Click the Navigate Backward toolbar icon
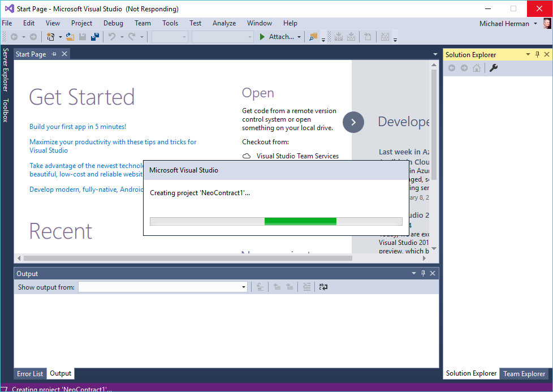The image size is (553, 392). click(14, 37)
